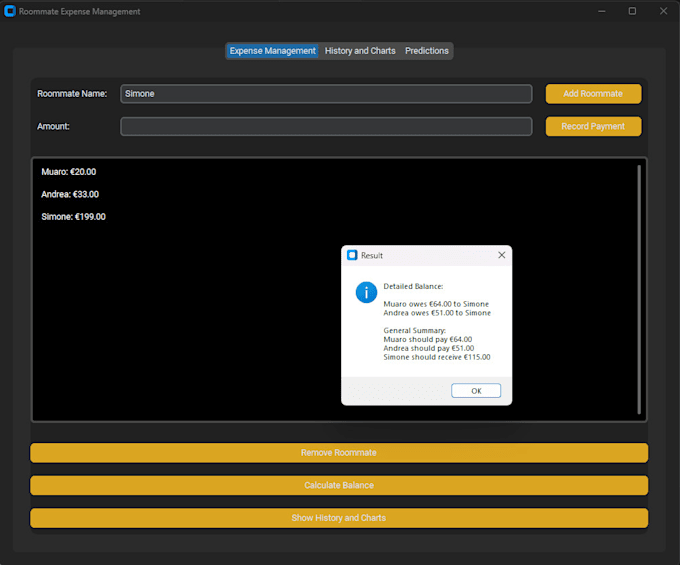Viewport: 680px width, 565px height.
Task: Select the Expense Management tab
Action: coord(272,51)
